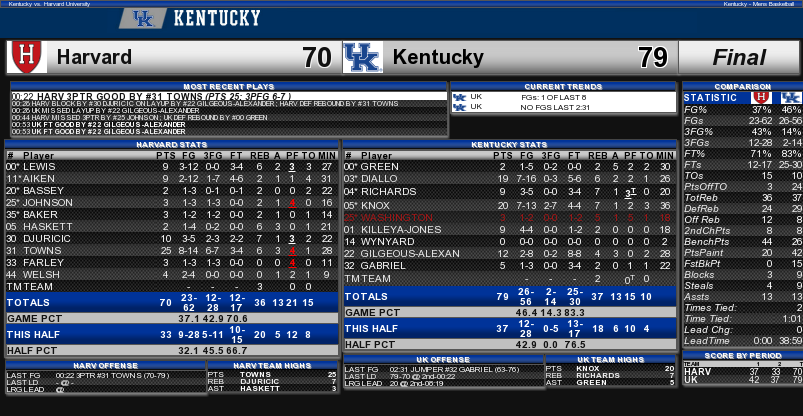
Task: Select the FG% row in the Comparison table
Action: [x=742, y=109]
